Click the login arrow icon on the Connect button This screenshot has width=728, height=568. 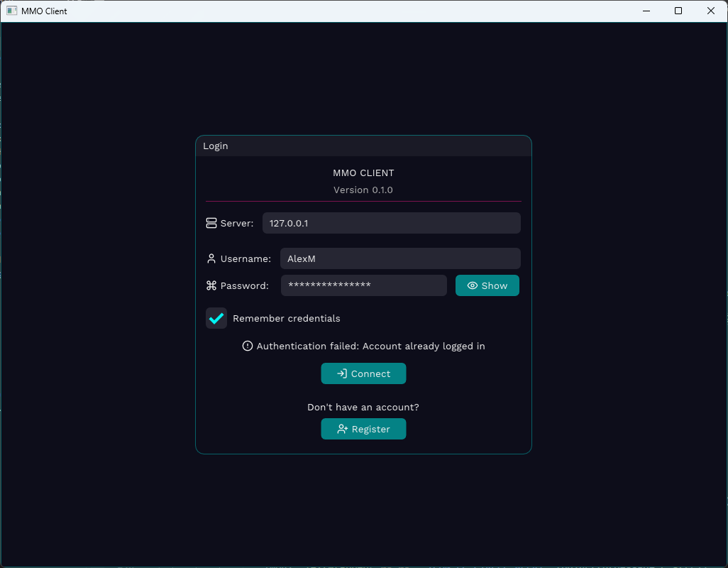point(340,373)
